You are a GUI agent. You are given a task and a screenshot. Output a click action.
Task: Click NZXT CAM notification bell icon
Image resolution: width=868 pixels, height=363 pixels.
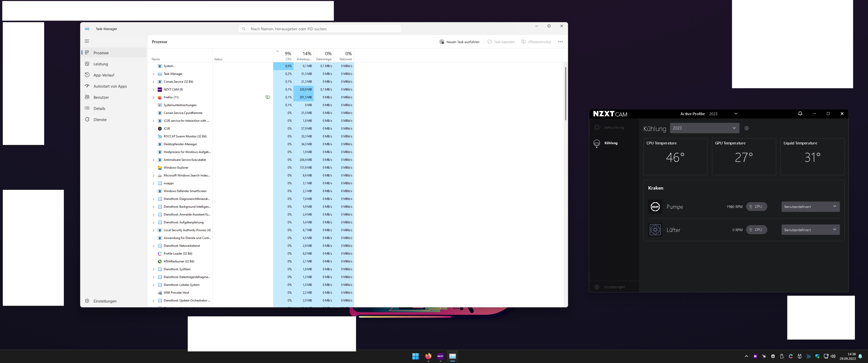800,113
